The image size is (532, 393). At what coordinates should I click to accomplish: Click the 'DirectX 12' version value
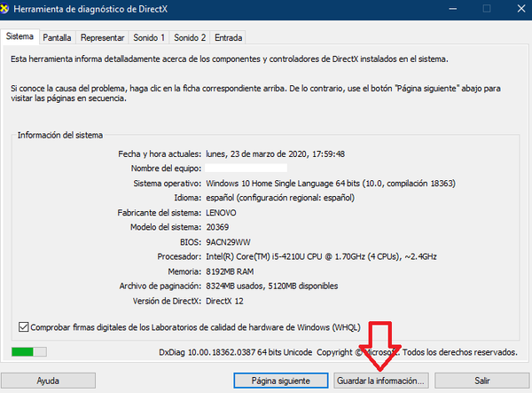pyautogui.click(x=224, y=301)
